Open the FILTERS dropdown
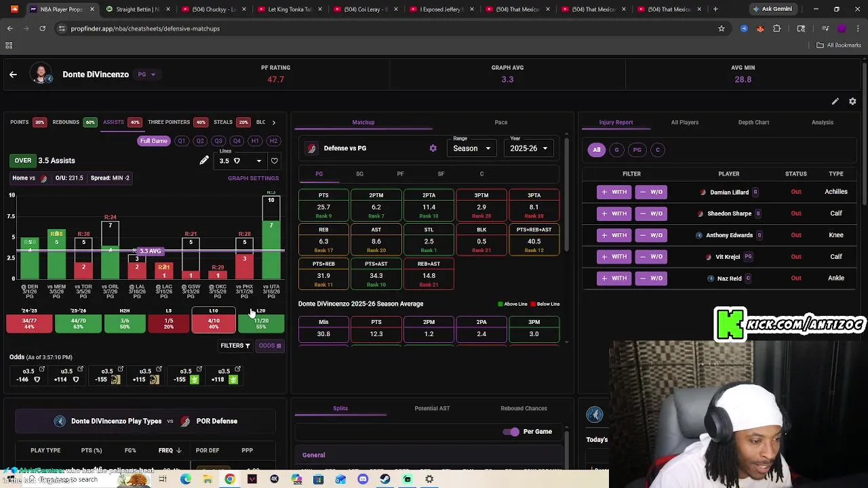868x488 pixels. point(235,346)
